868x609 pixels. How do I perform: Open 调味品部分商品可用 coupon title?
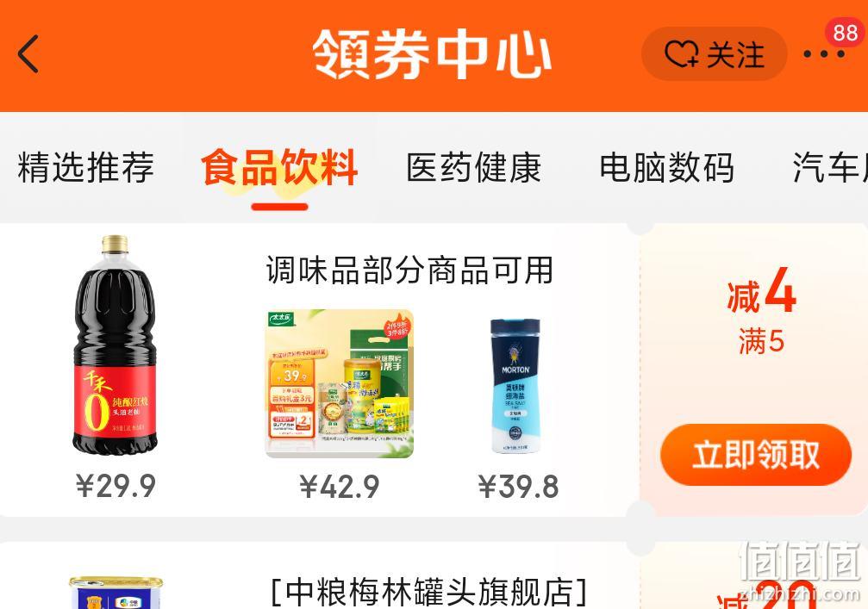point(409,270)
